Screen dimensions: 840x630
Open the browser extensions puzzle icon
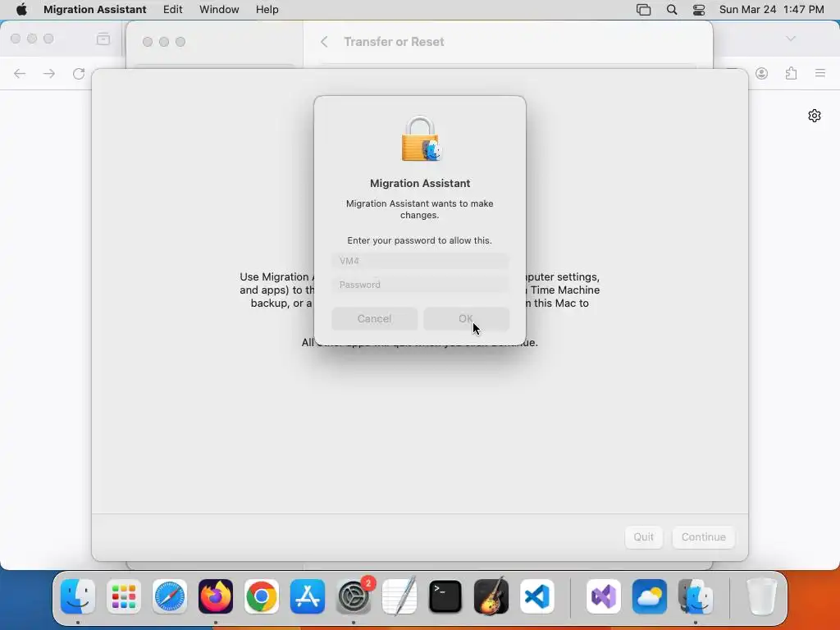792,73
